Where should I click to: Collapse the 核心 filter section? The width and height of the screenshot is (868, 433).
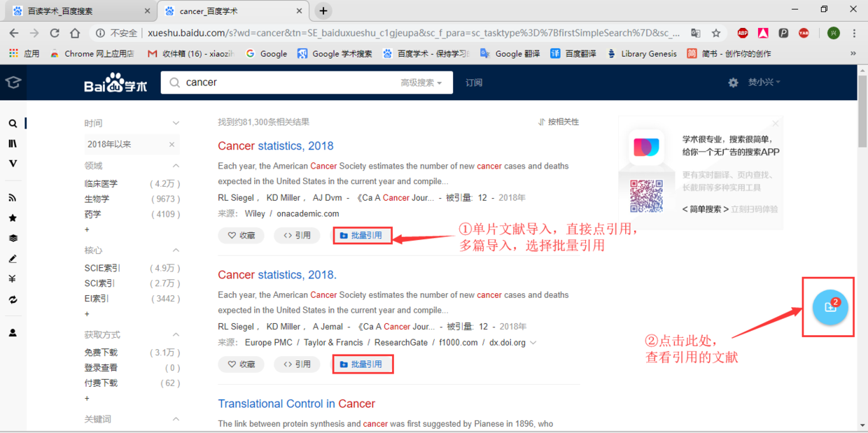pos(176,250)
